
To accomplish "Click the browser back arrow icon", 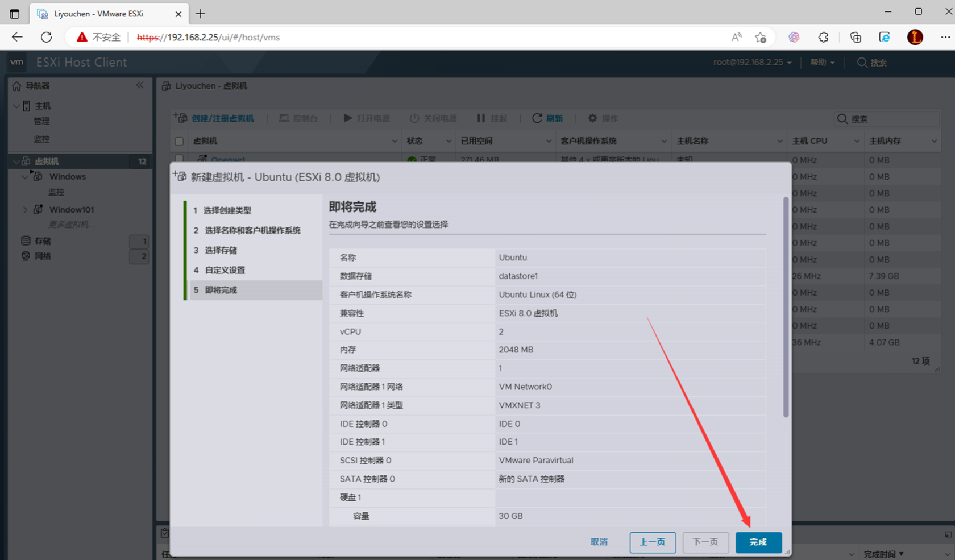I will coord(17,38).
